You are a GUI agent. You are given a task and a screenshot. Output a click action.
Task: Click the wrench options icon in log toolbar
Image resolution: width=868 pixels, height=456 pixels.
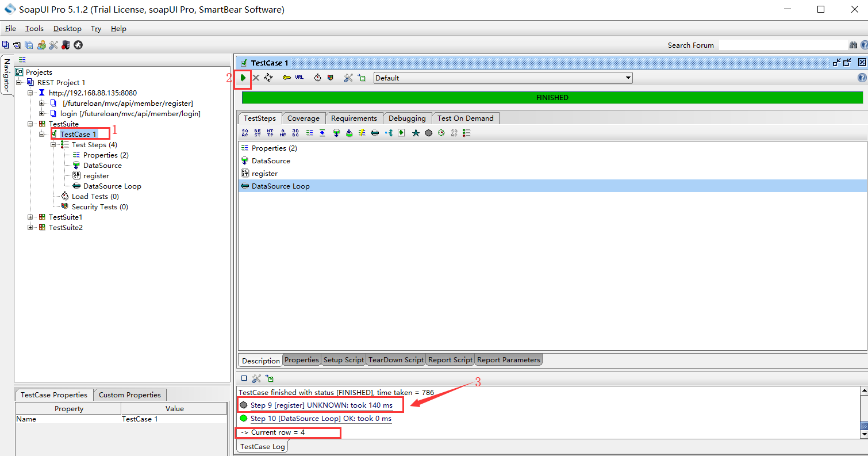(x=256, y=378)
